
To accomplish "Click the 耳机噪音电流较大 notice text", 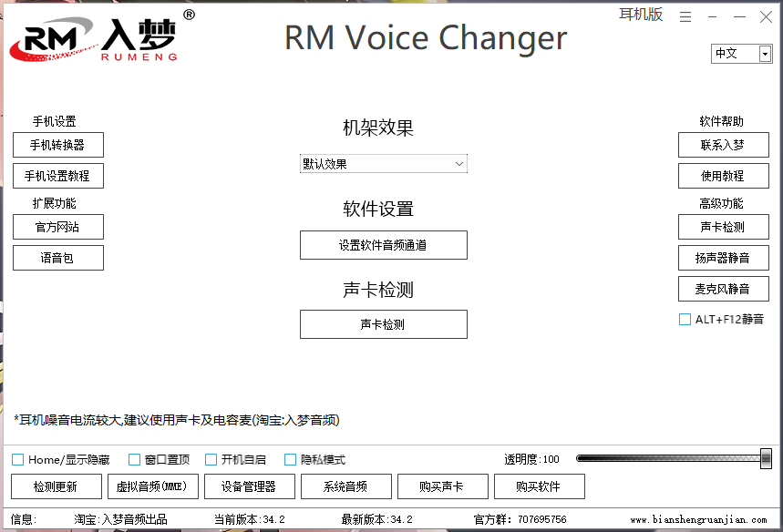I will coord(177,420).
